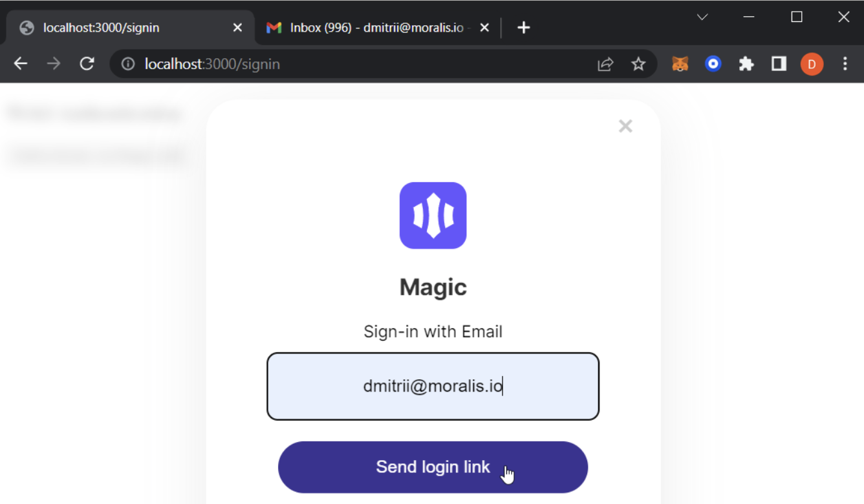
Task: Go back to the previous page
Action: click(21, 63)
